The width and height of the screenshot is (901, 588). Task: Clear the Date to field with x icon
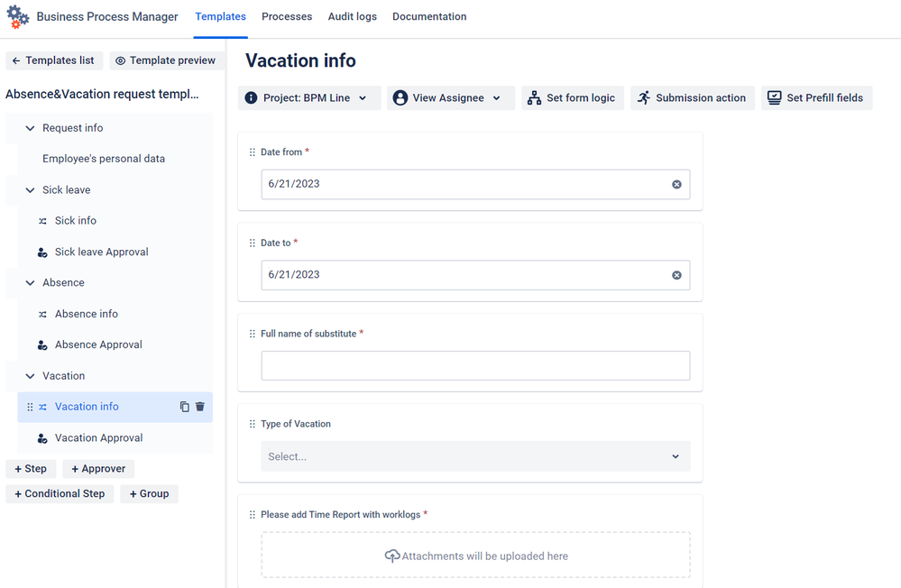(x=677, y=275)
